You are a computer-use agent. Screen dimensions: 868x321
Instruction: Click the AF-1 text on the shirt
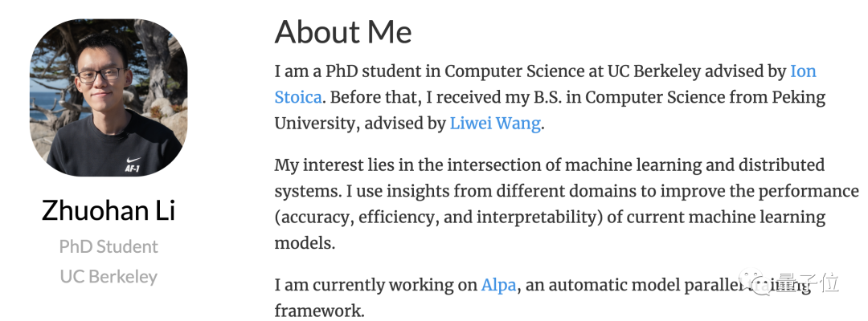(x=133, y=169)
